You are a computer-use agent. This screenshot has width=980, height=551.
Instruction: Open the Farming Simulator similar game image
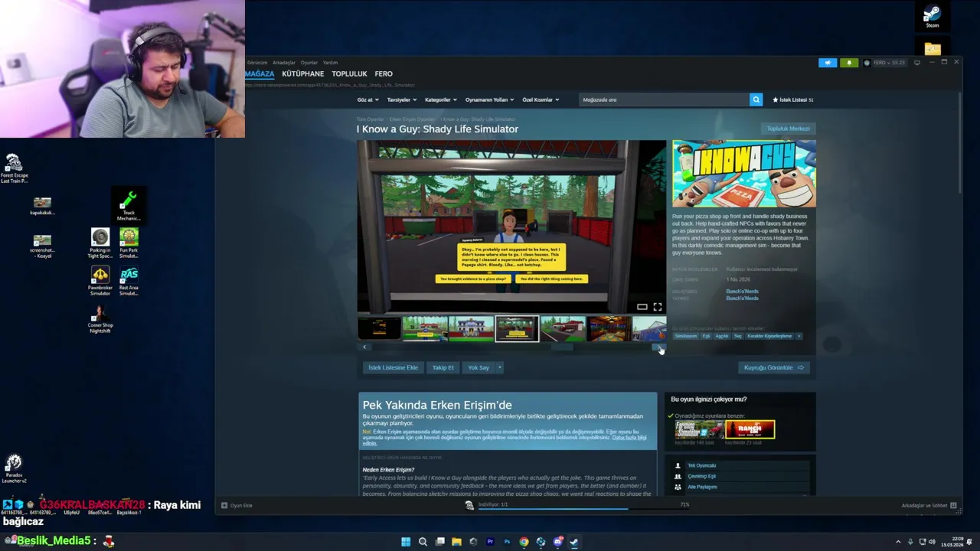[x=699, y=430]
